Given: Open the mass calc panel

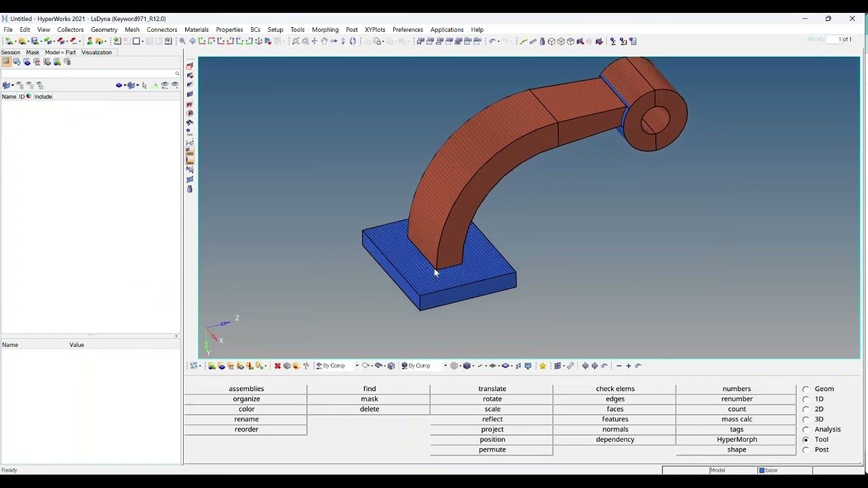Looking at the screenshot, I should point(736,420).
